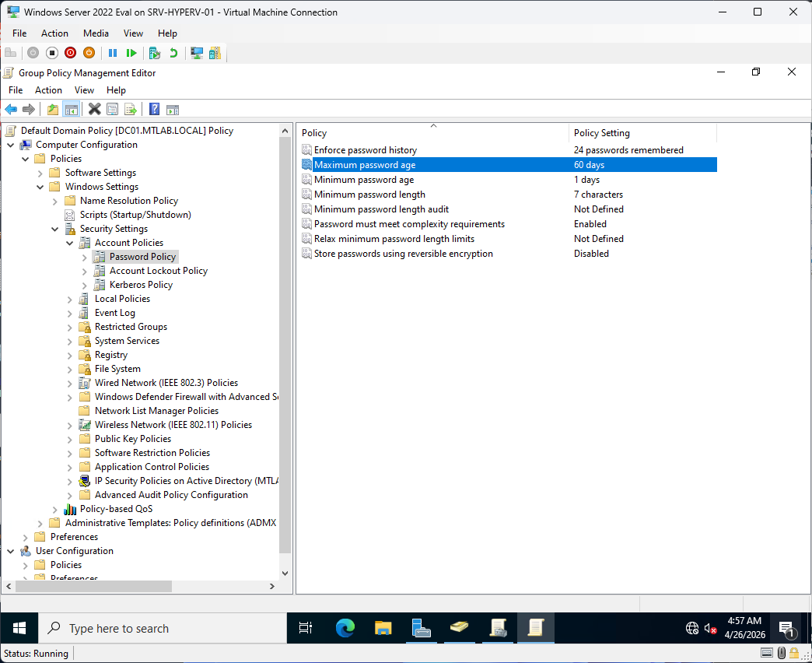Collapse Account Policies node
The image size is (812, 663).
click(70, 243)
